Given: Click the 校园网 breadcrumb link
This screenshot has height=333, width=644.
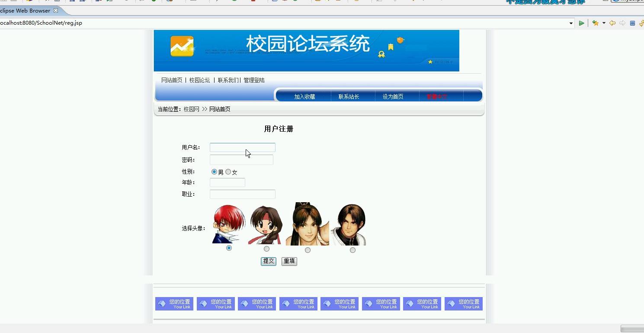Looking at the screenshot, I should [x=192, y=109].
